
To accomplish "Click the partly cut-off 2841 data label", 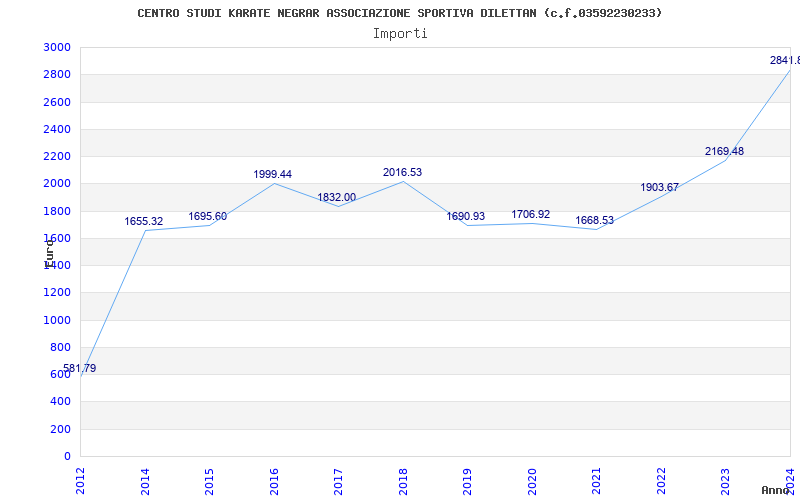I will pos(785,60).
